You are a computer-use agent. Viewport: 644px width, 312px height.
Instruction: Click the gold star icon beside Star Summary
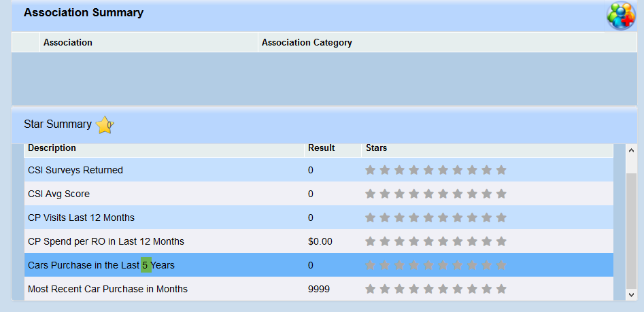[105, 125]
